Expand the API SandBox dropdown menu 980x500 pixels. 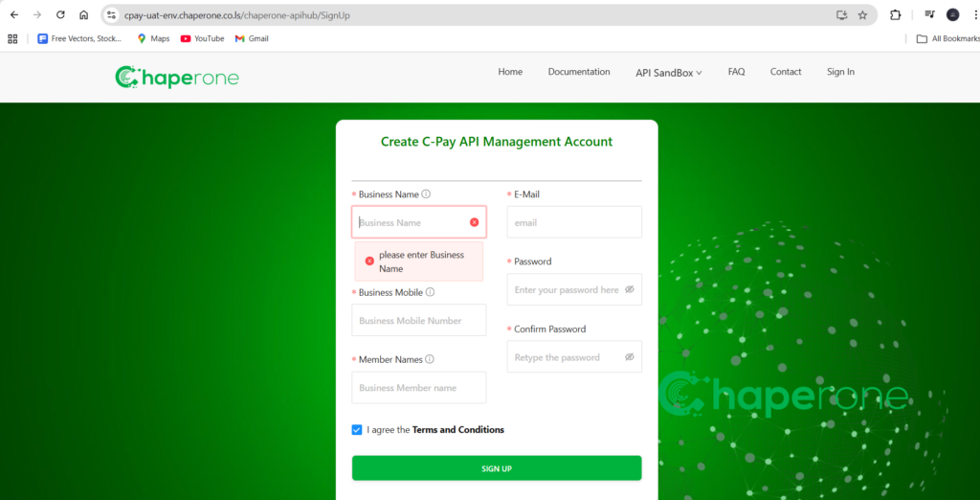(668, 73)
